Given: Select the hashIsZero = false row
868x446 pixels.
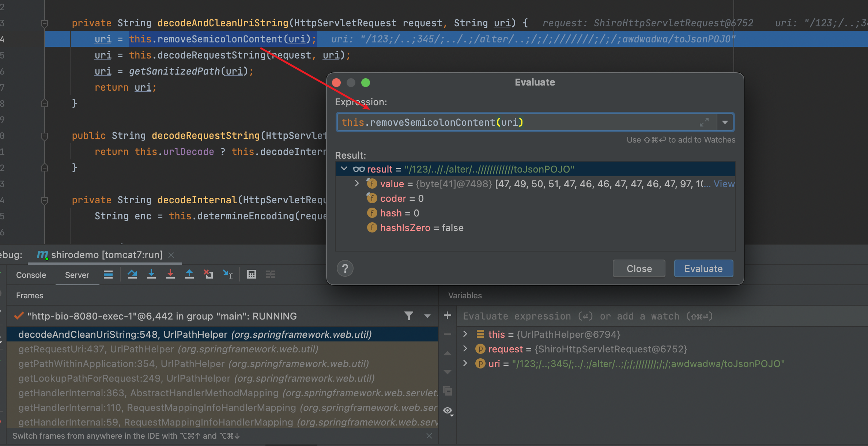Looking at the screenshot, I should point(535,228).
